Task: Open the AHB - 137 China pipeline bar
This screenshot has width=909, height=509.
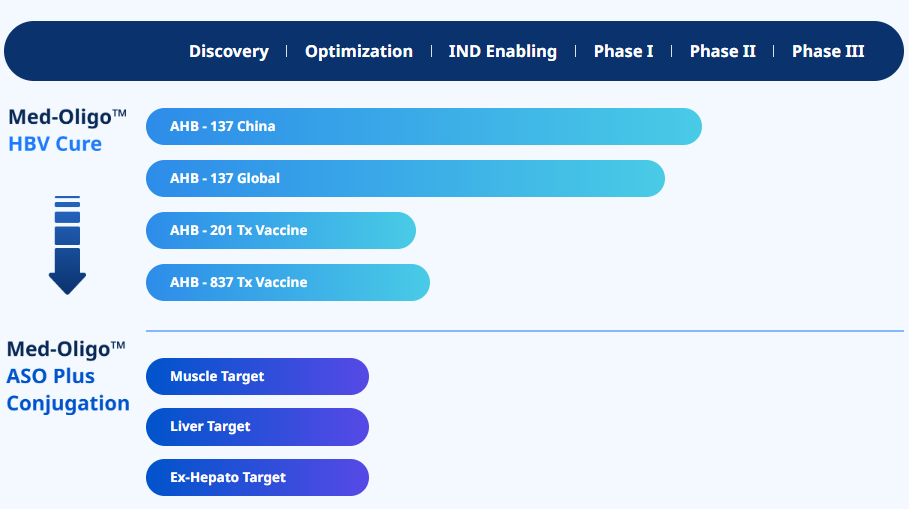Action: click(423, 126)
